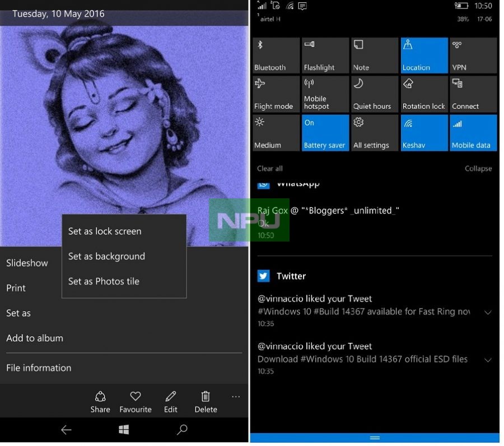The image size is (504, 446).
Task: Tap the signal strength status icon
Action: pyautogui.click(x=262, y=6)
